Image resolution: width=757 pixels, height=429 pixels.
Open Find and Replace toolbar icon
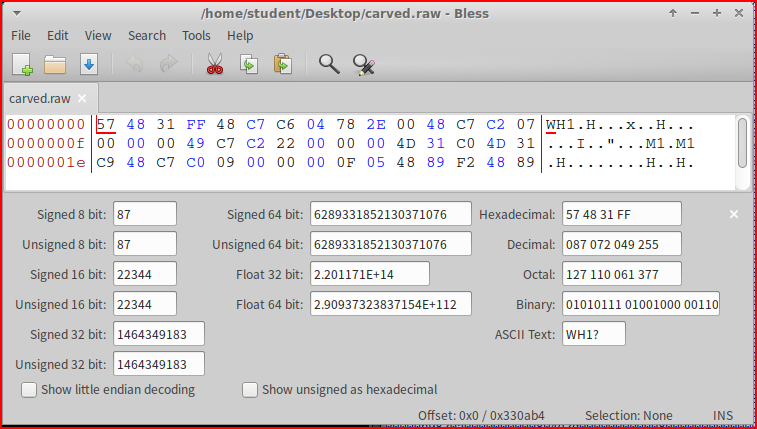pos(363,65)
